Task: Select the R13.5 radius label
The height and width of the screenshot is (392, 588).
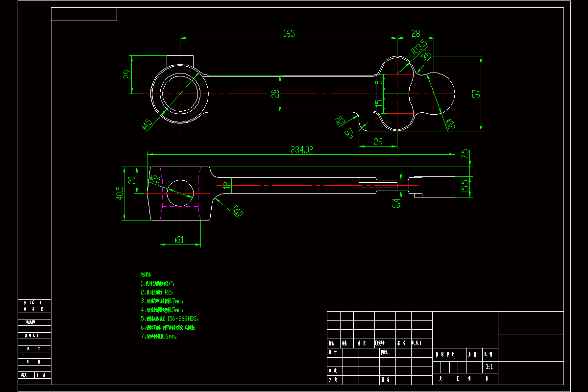Action: click(x=419, y=47)
